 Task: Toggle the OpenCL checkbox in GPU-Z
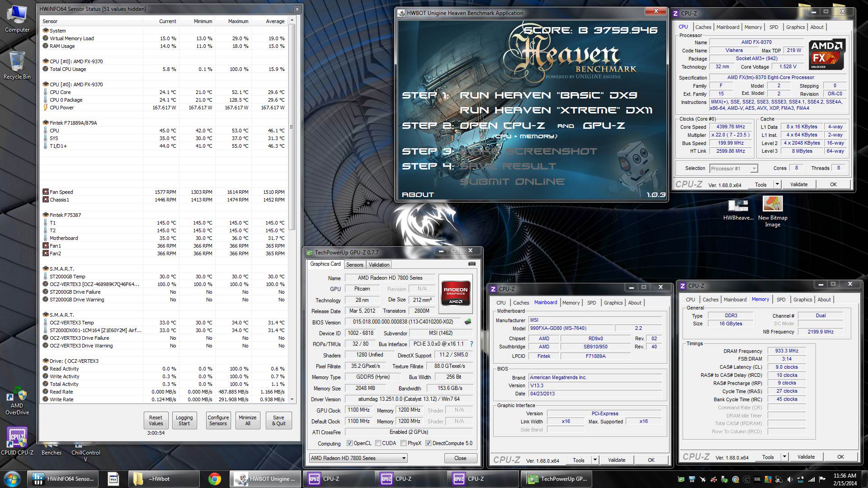point(349,443)
